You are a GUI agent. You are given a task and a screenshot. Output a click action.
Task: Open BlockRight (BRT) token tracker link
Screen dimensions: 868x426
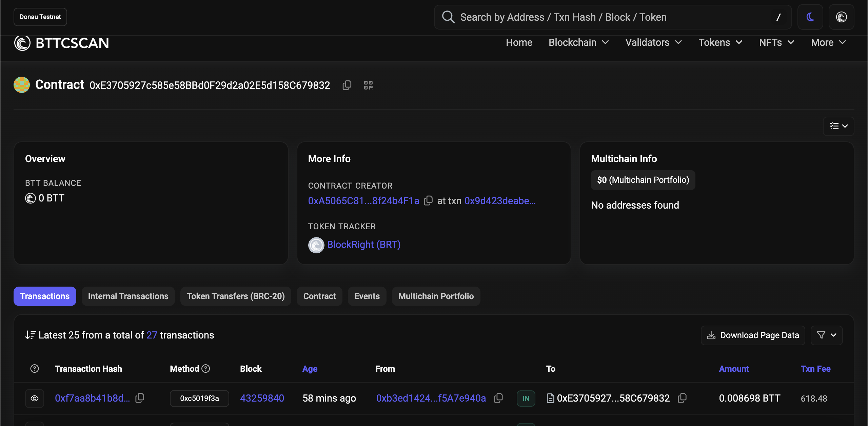pos(363,245)
